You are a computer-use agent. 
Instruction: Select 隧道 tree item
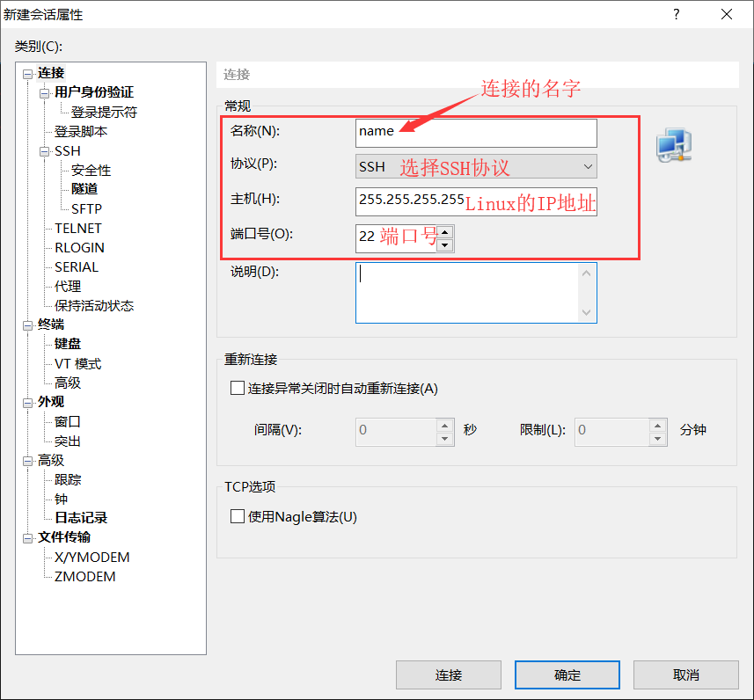pos(84,189)
